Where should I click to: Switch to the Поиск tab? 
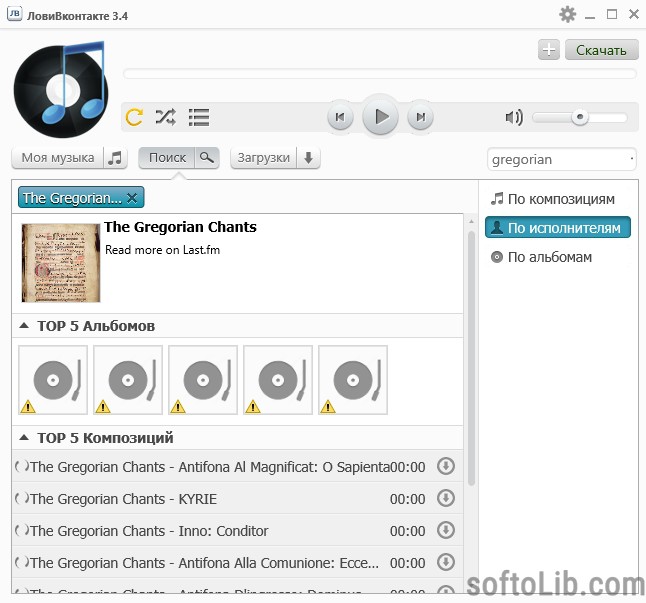coord(167,158)
